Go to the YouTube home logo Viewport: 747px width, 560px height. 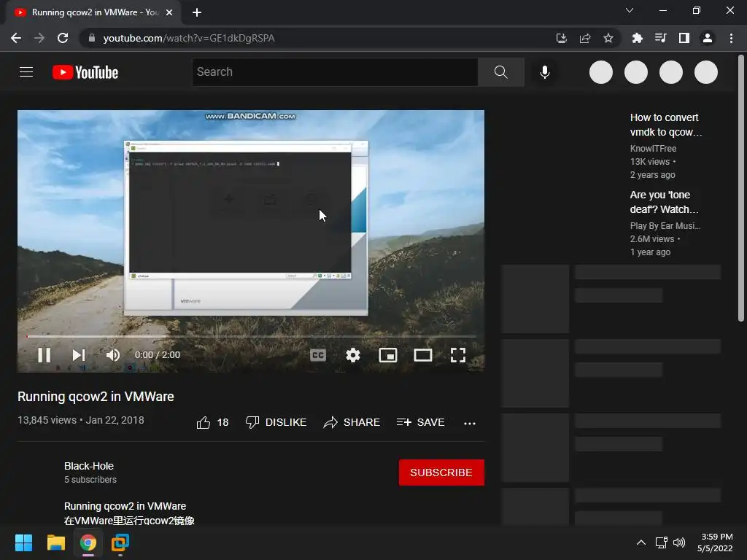[x=85, y=72]
